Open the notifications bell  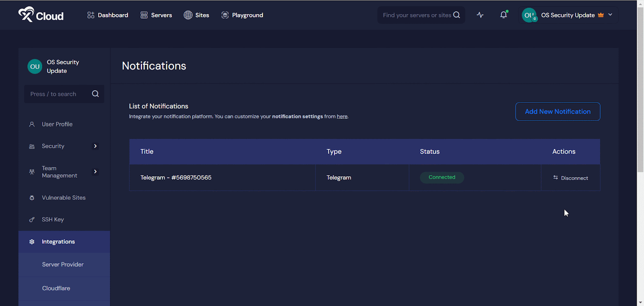pos(504,15)
